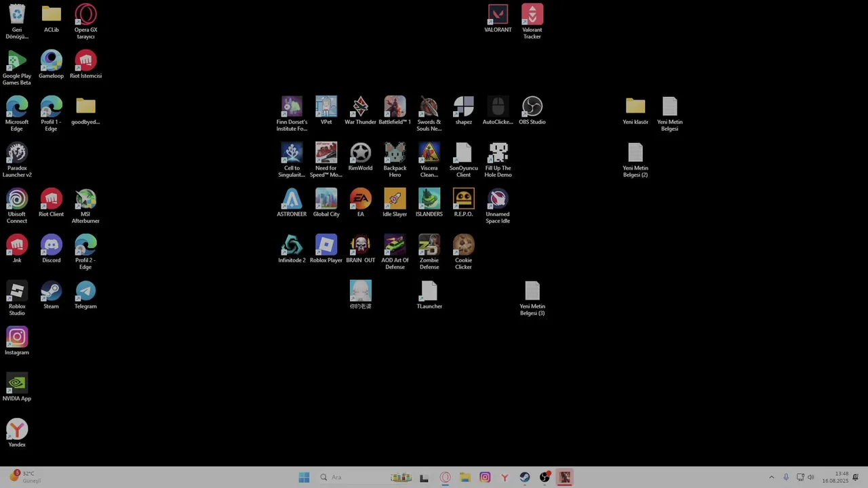Open the weather widget showing 32°C
This screenshot has width=868, height=488.
[24, 477]
